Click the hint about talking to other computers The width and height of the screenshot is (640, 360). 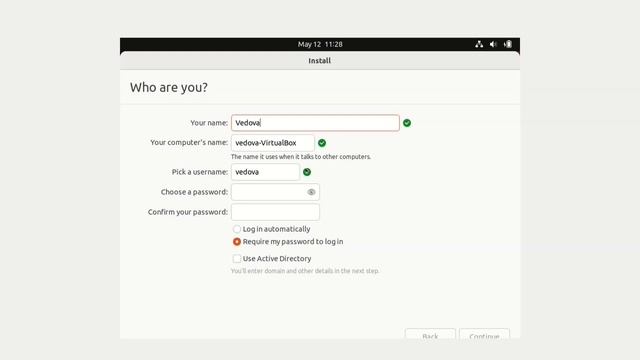(x=301, y=157)
